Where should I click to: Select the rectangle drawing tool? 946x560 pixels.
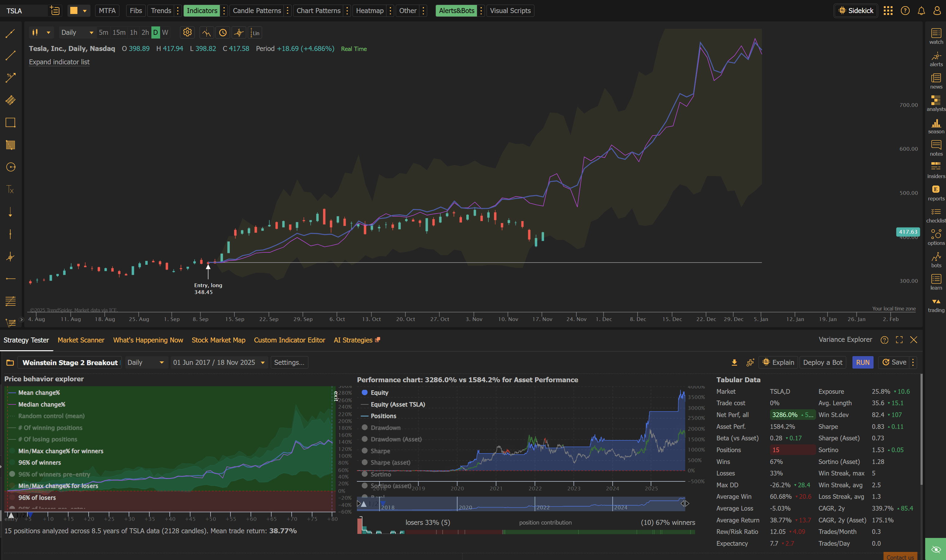(10, 122)
